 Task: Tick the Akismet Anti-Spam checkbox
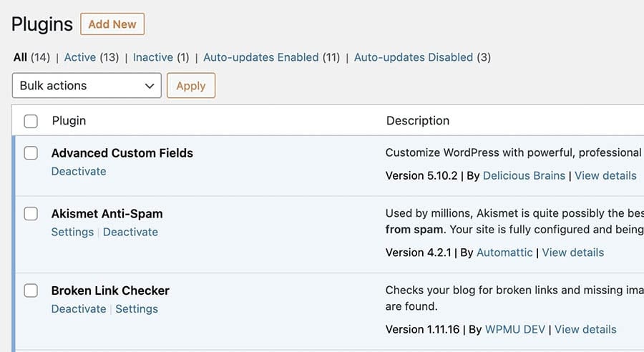(x=31, y=214)
